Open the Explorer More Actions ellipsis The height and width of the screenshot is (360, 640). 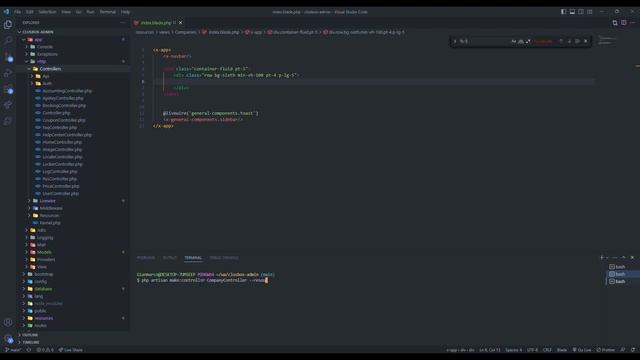[x=122, y=23]
